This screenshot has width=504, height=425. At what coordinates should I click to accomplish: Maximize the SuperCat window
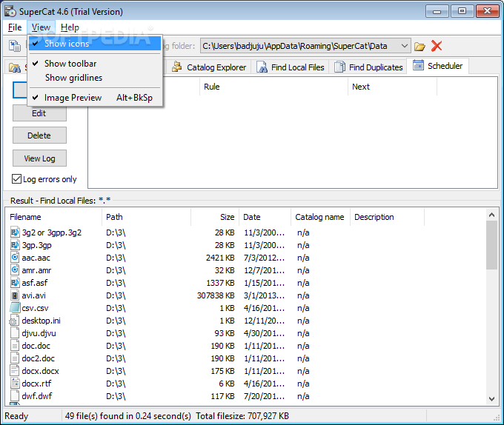click(462, 11)
